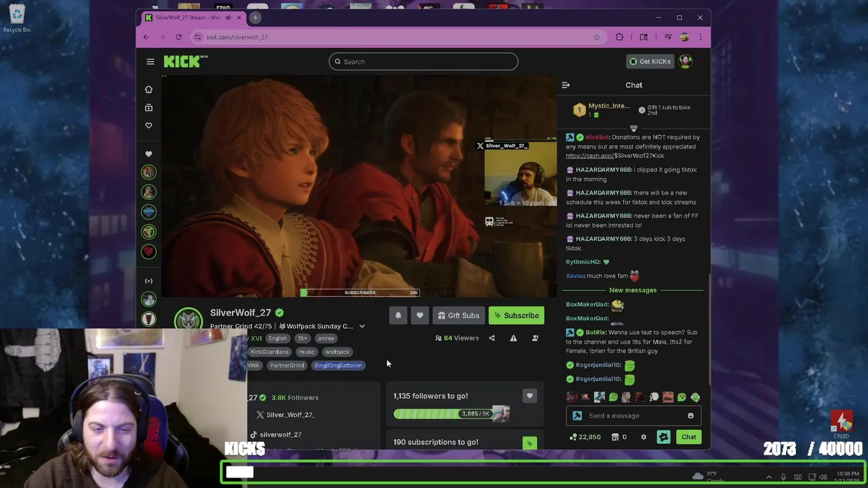Open the Silver_Wolf_27_ X profile link
Screen dimensions: 868x488
[x=285, y=415]
